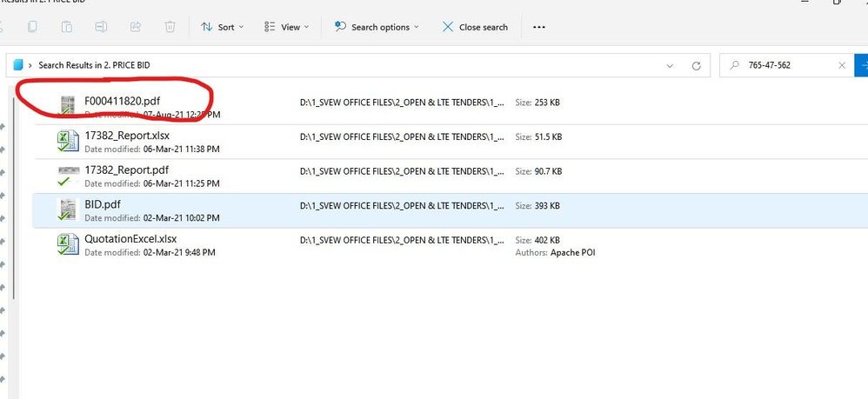Click inside the search field showing 765-47-562
This screenshot has width=868, height=399.
[x=770, y=65]
